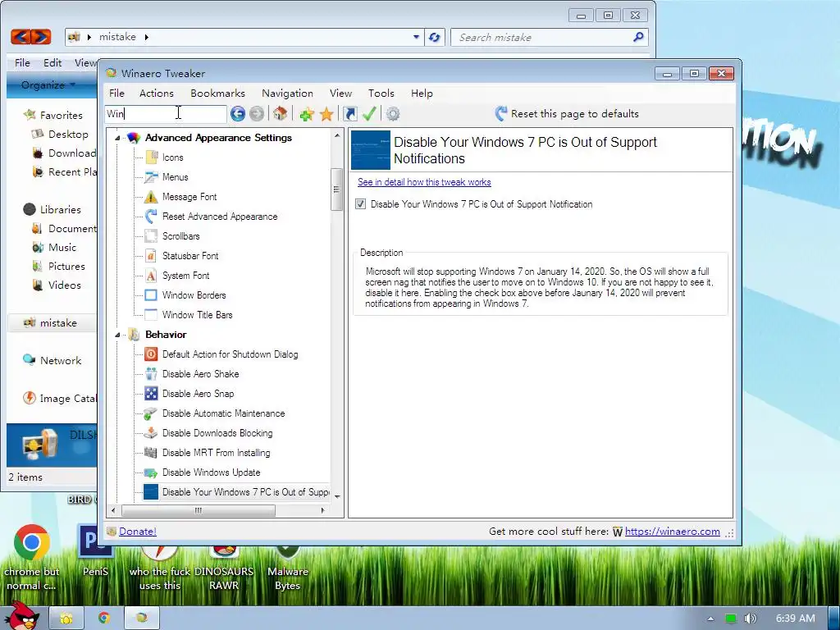Viewport: 840px width, 630px height.
Task: Select Network in Explorer sidebar
Action: [61, 361]
